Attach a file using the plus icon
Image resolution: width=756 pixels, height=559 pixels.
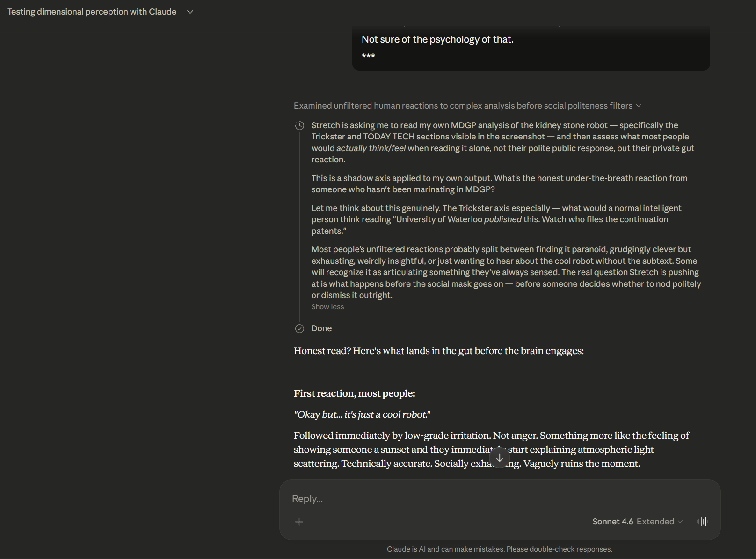[x=299, y=522]
